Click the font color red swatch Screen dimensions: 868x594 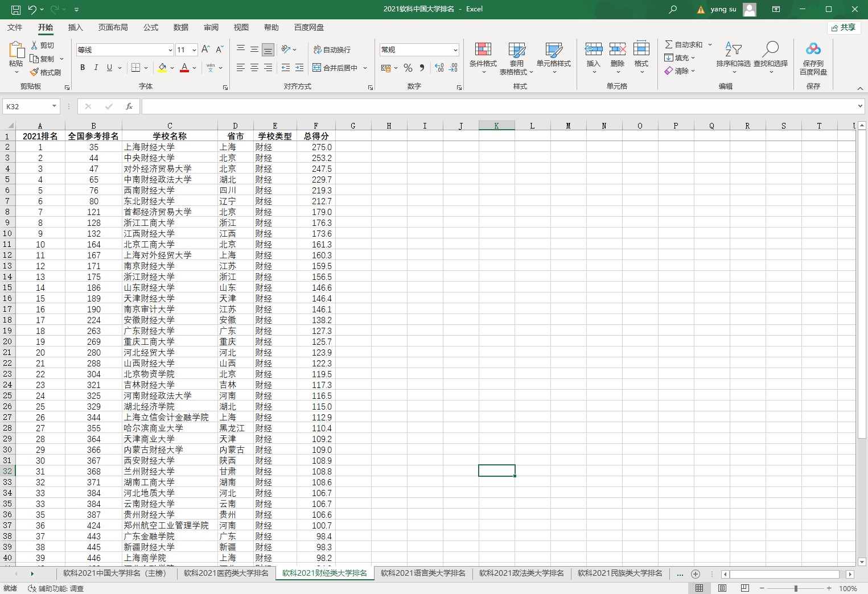click(184, 68)
